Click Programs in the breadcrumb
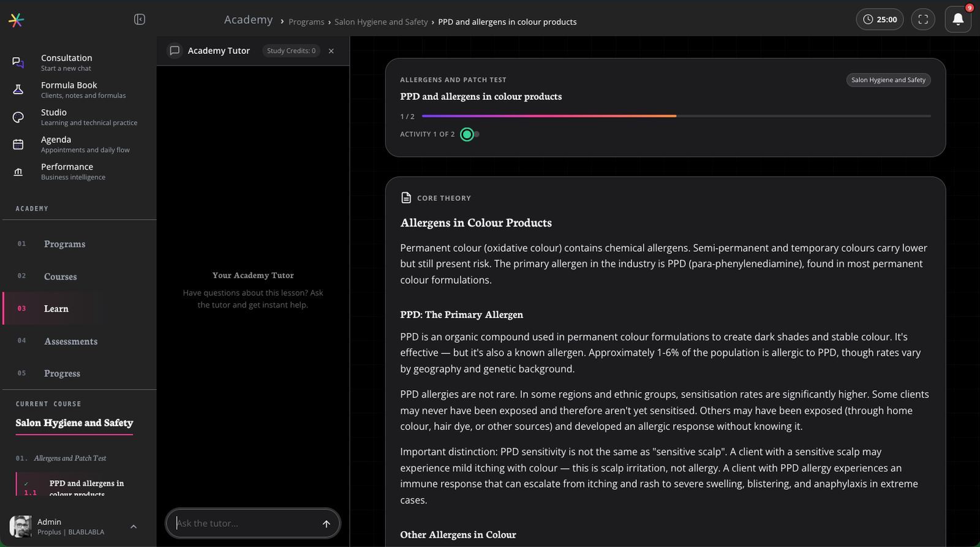The image size is (980, 547). [x=306, y=22]
